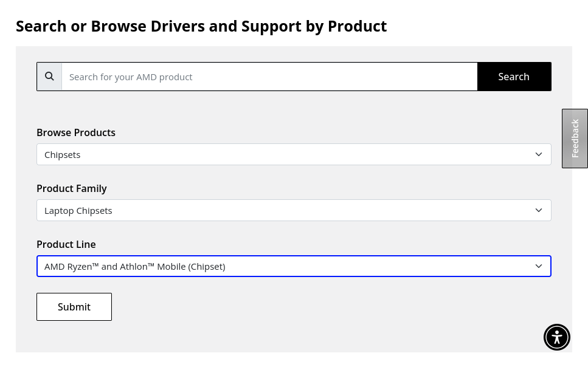The height and width of the screenshot is (370, 588).
Task: Click the Submit button
Action: click(x=74, y=307)
